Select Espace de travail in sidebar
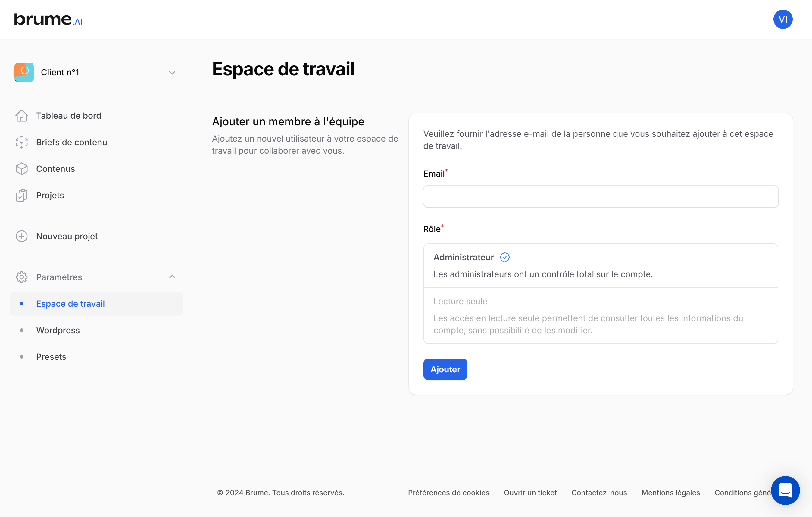This screenshot has width=812, height=517. [x=70, y=303]
